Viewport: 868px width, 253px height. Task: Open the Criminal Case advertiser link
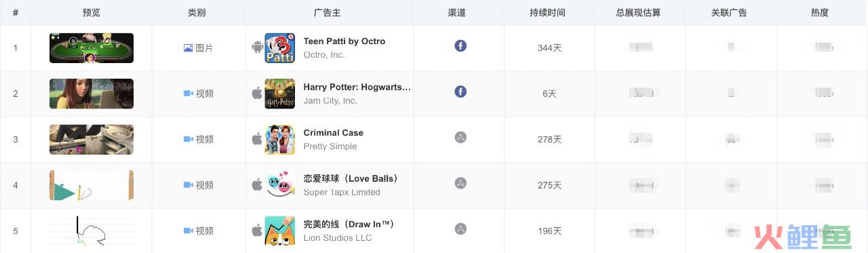pos(334,133)
